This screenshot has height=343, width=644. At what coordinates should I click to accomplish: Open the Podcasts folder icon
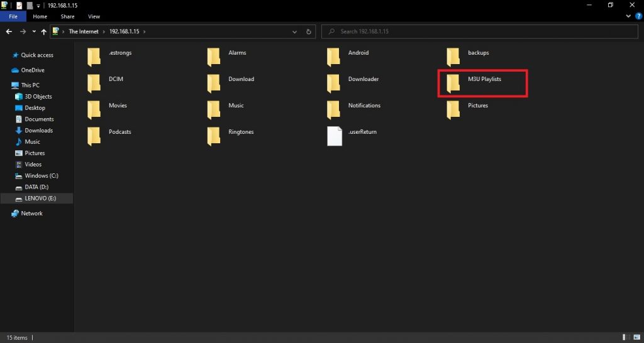(x=94, y=136)
